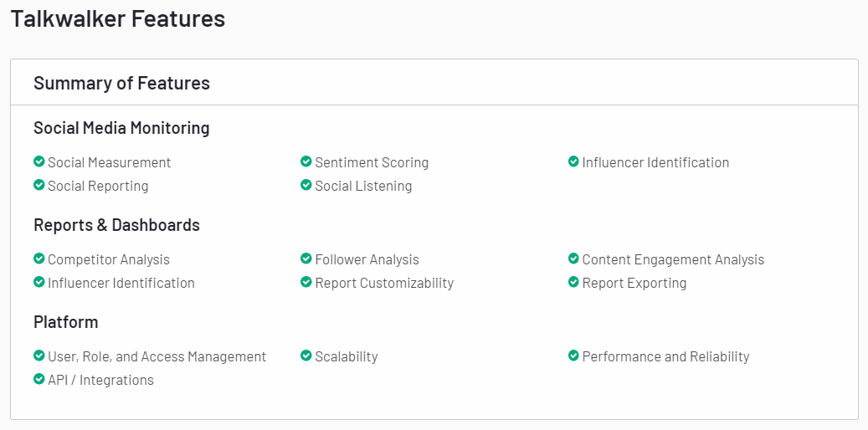Click check icon beside Report Exporting

click(573, 282)
